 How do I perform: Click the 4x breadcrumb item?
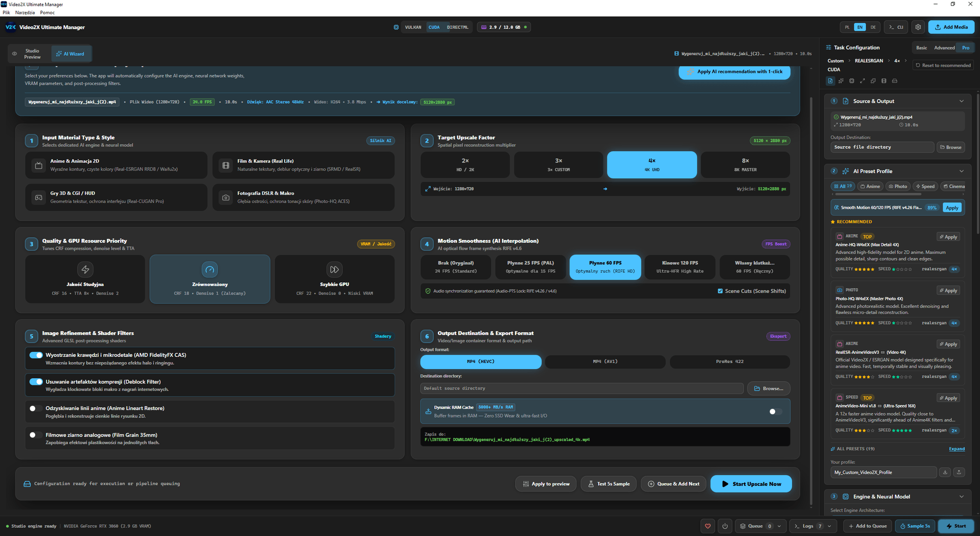click(897, 61)
